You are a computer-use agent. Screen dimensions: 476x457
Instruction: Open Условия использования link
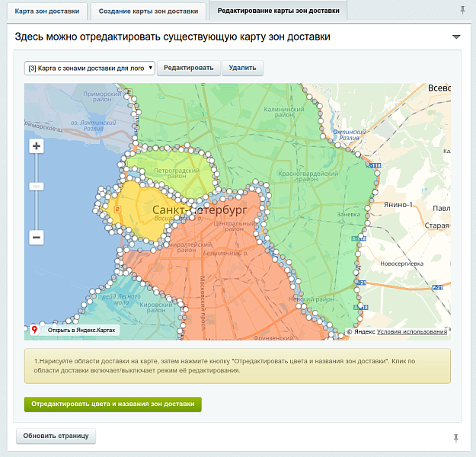(412, 331)
